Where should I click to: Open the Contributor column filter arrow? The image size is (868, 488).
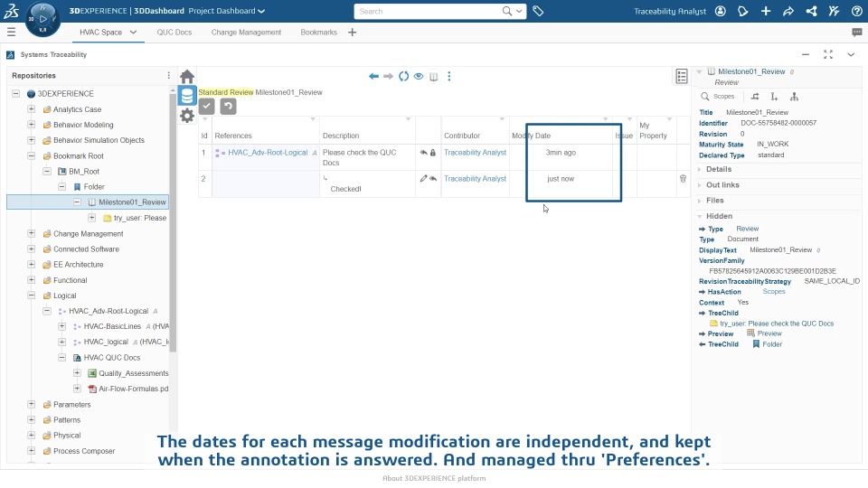tap(502, 119)
